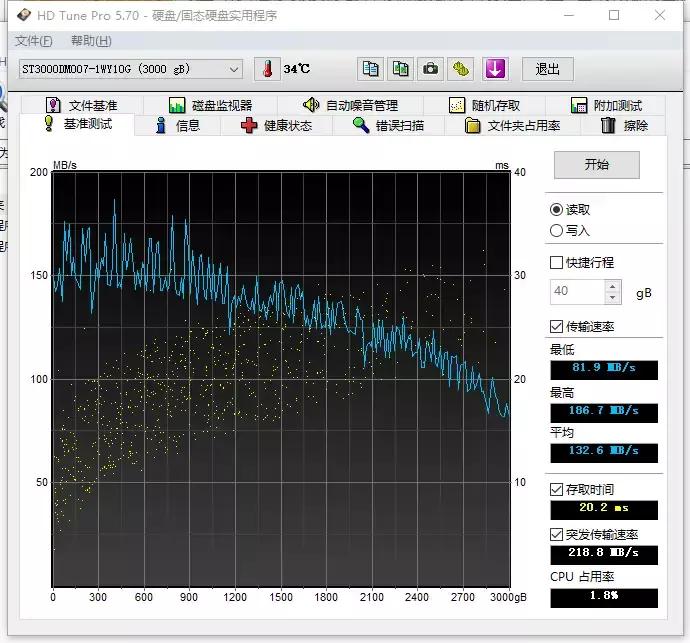Click the 退出 button
The width and height of the screenshot is (690, 643).
[x=547, y=69]
